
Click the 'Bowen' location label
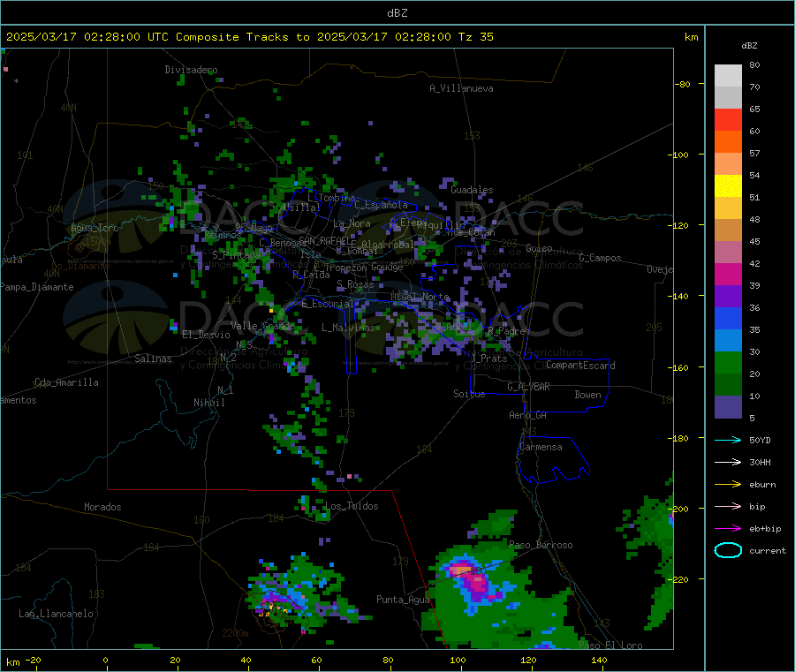[587, 395]
